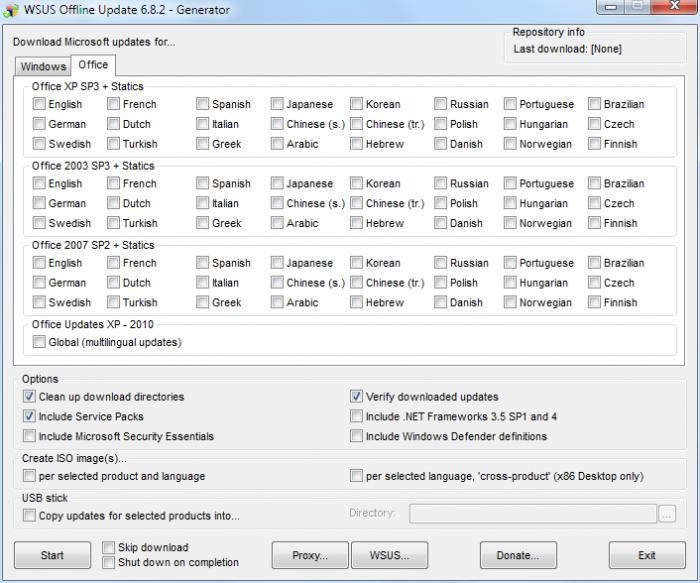The height and width of the screenshot is (583, 700).
Task: Enable Arabic for Office 2007 SP2
Action: (x=277, y=302)
